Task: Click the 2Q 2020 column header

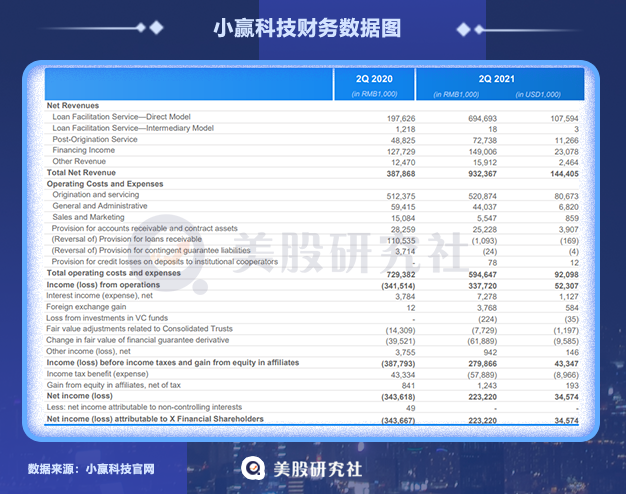Action: pos(374,79)
